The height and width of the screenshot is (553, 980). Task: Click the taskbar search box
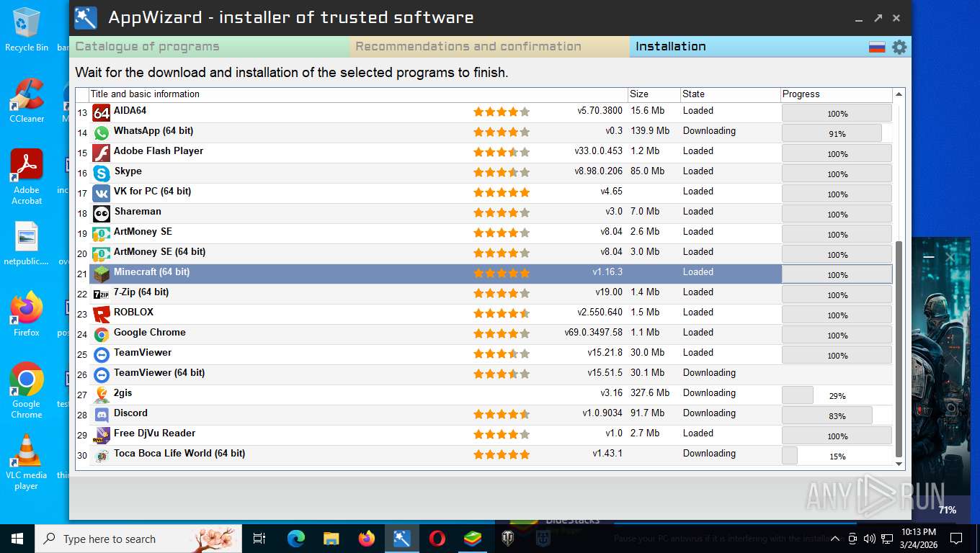[x=138, y=539]
